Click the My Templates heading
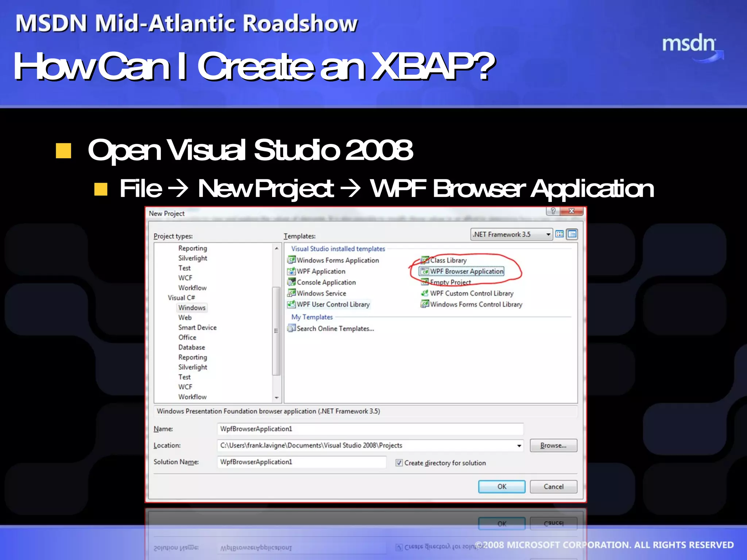Screen dimensions: 747x560 tap(312, 317)
